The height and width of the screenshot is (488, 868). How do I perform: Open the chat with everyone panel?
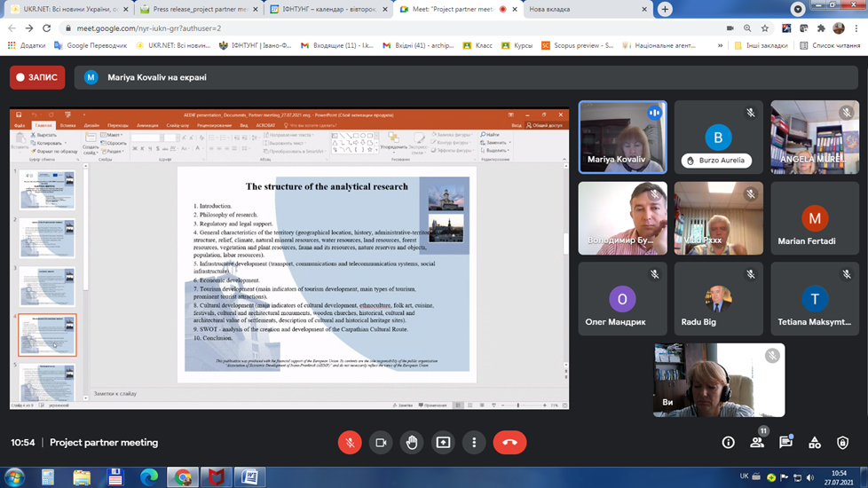tap(785, 443)
